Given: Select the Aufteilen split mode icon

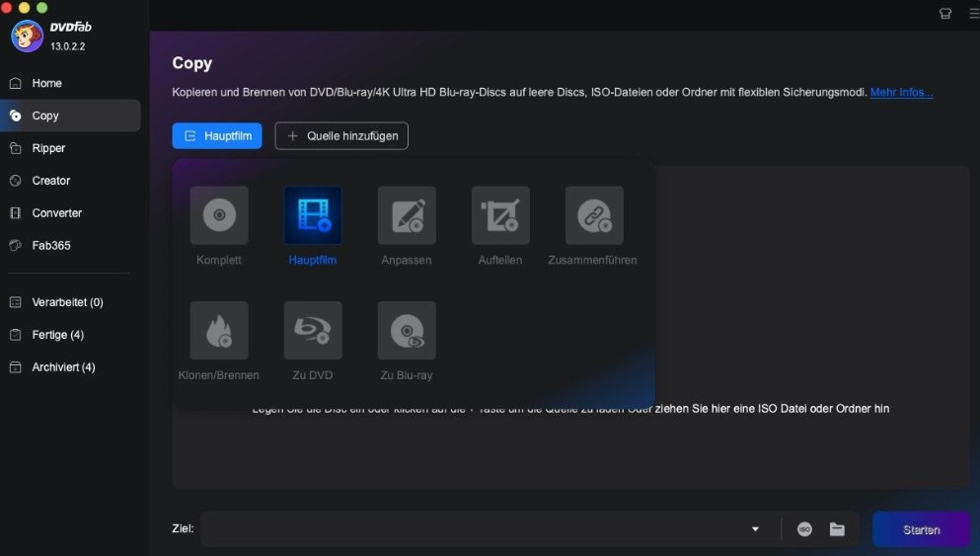Looking at the screenshot, I should click(500, 215).
